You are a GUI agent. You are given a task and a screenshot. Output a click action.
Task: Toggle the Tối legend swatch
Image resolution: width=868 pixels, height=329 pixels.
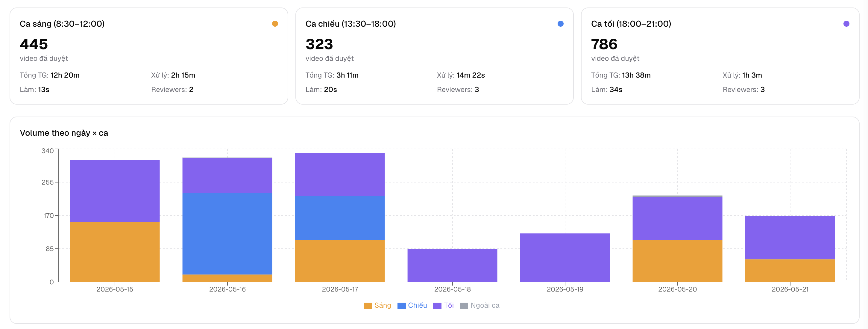point(437,305)
